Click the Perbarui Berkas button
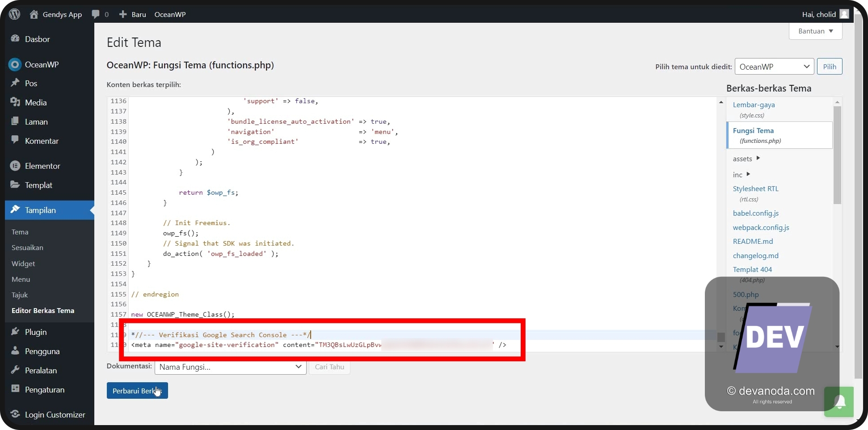Viewport: 868px width, 430px height. [x=137, y=391]
